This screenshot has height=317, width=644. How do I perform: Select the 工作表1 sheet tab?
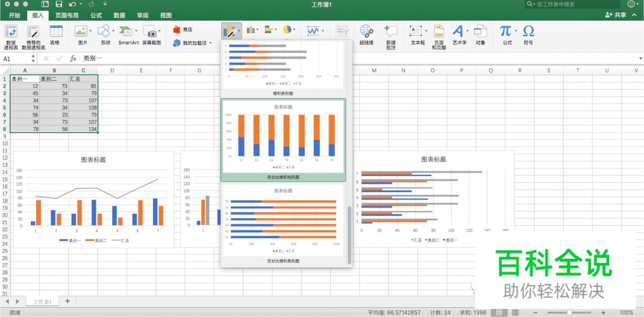pyautogui.click(x=42, y=301)
